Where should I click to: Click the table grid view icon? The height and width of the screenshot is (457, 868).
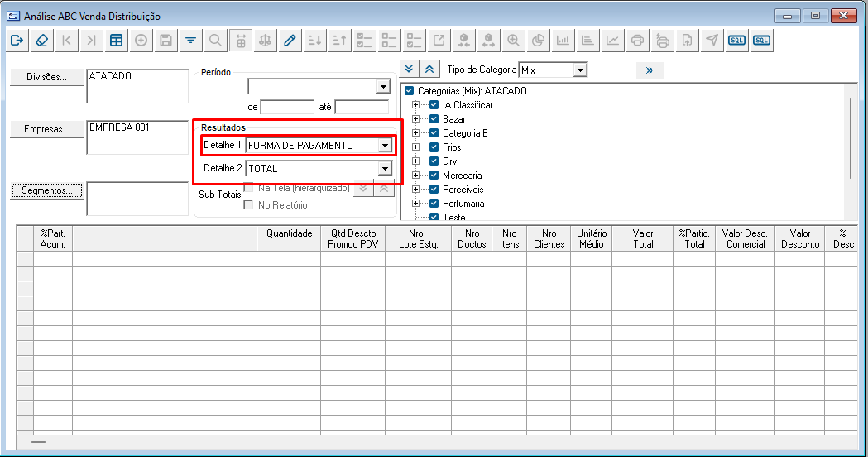[x=116, y=41]
